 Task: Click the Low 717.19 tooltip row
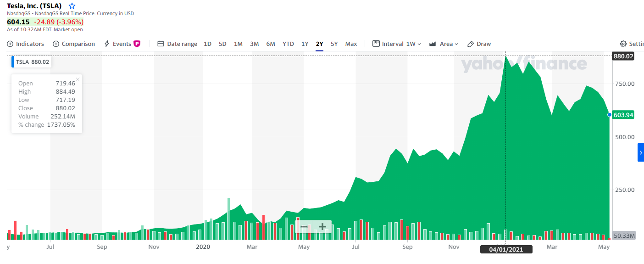[47, 100]
